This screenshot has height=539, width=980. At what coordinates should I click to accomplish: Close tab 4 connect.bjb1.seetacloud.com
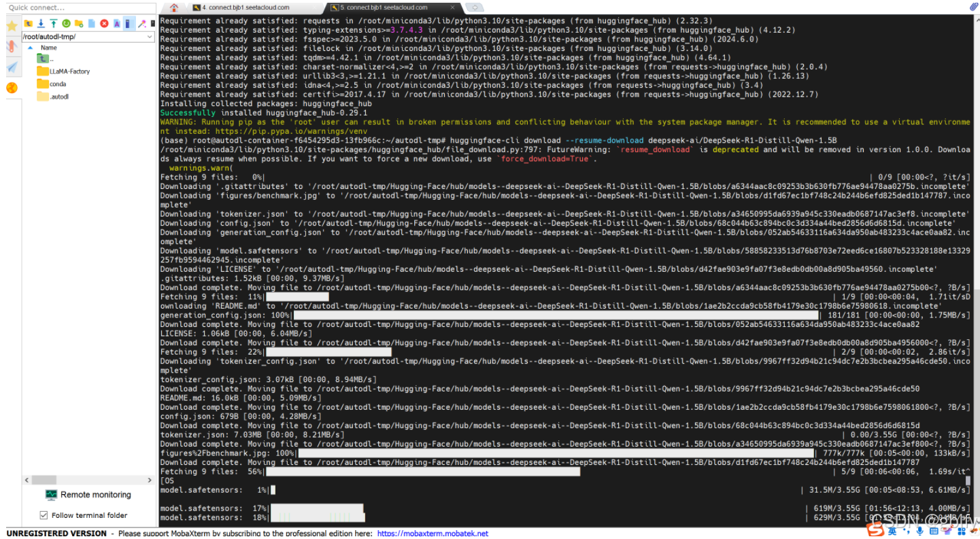[x=314, y=7]
